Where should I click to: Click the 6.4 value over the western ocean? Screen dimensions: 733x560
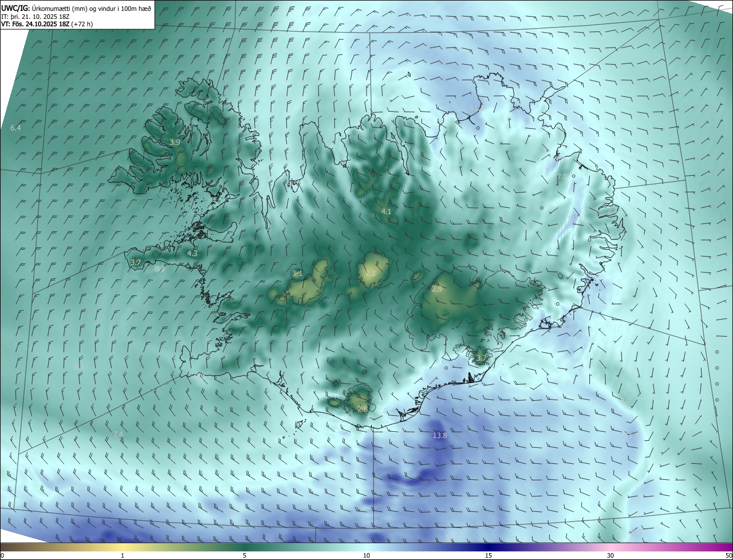point(15,128)
